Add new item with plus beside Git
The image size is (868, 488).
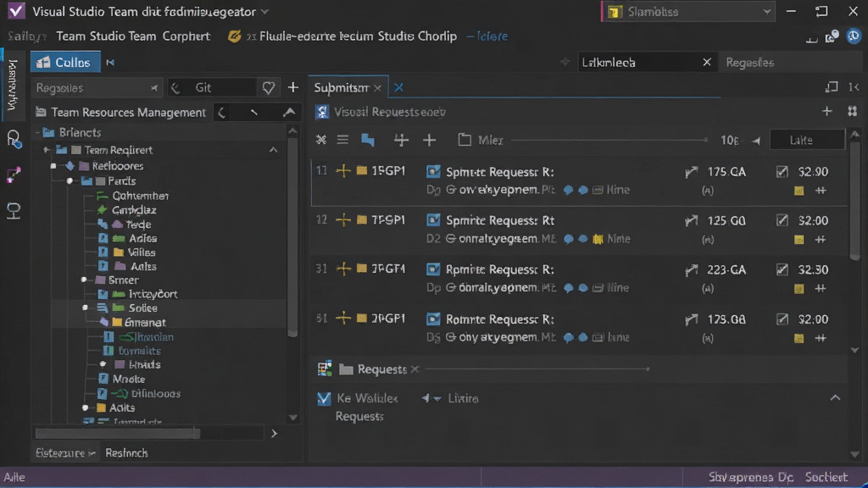tap(292, 87)
